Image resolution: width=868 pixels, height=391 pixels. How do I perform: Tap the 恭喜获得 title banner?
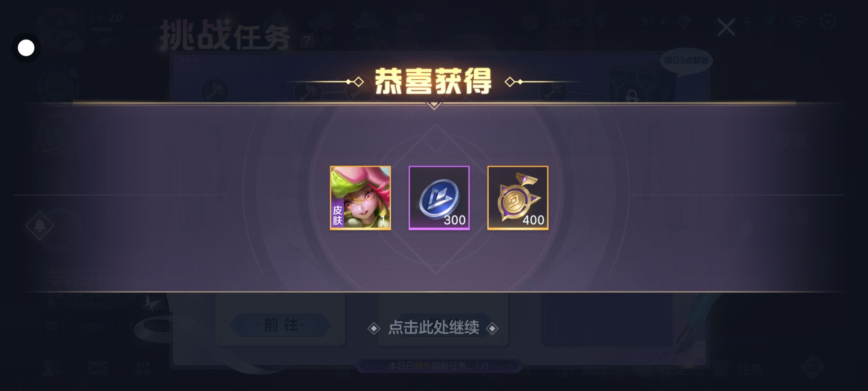pos(433,82)
